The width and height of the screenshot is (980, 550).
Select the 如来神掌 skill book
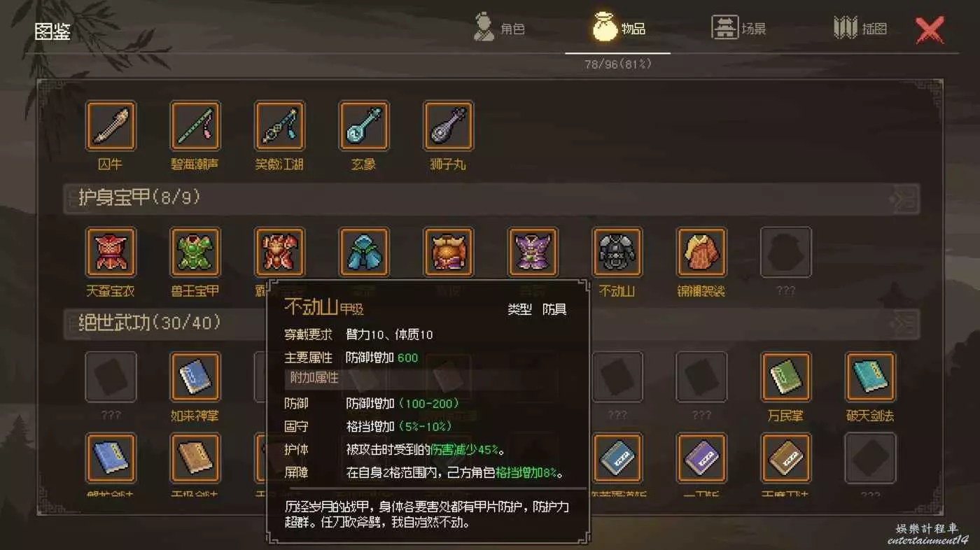click(x=195, y=377)
